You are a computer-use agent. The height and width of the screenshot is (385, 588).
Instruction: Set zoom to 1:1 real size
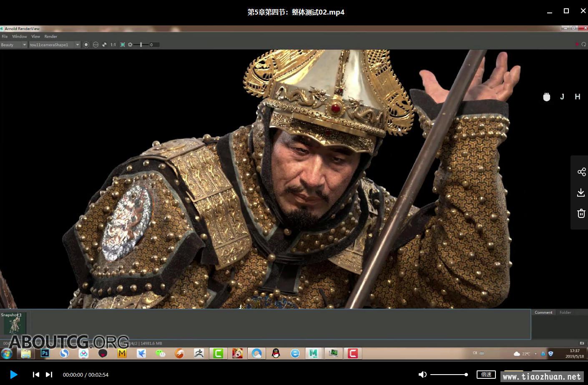coord(113,45)
